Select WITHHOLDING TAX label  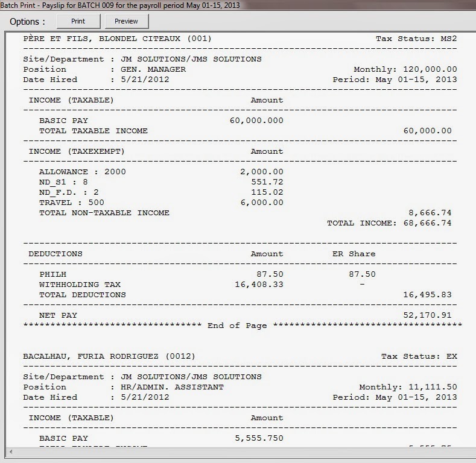80,285
